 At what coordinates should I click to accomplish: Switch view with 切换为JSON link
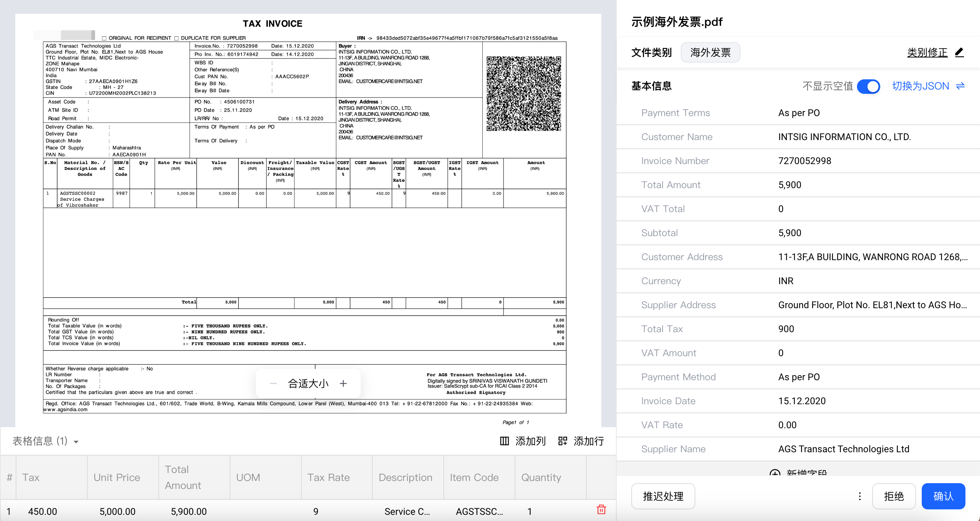(x=920, y=86)
